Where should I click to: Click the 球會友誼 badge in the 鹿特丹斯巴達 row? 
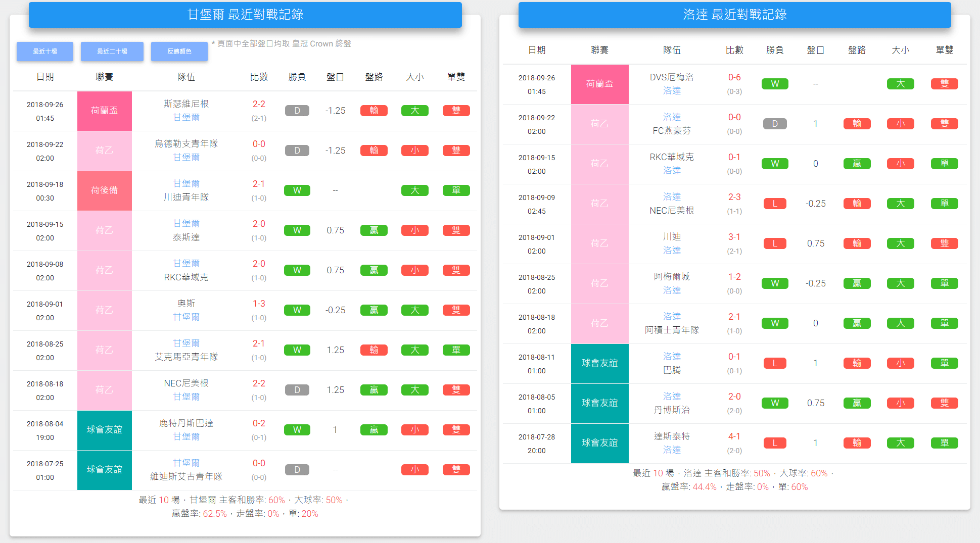(x=104, y=430)
